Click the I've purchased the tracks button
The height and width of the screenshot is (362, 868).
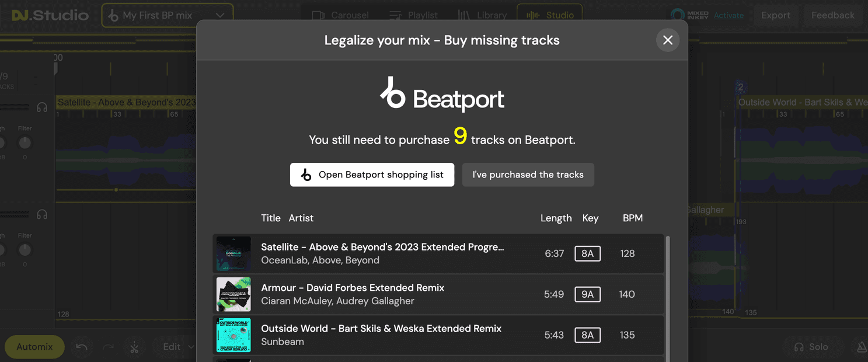[528, 175]
